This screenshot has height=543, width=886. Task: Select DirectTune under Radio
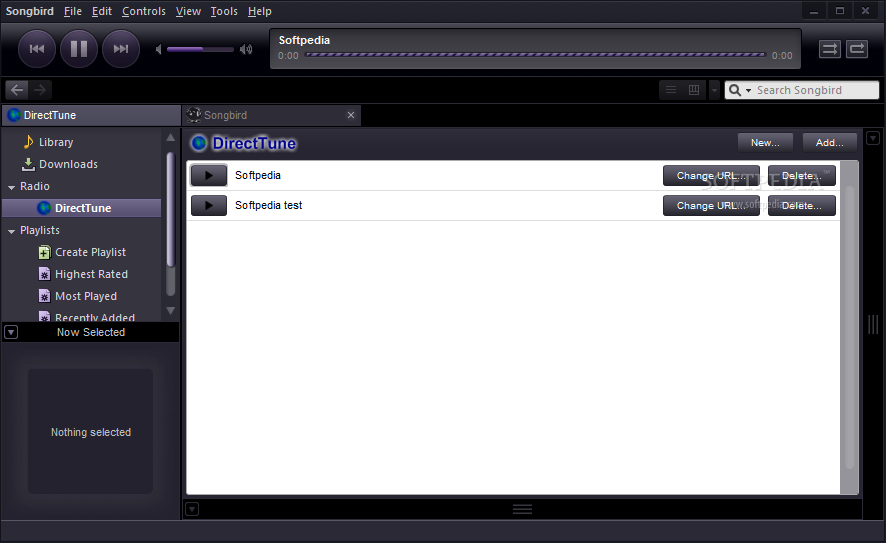coord(82,208)
